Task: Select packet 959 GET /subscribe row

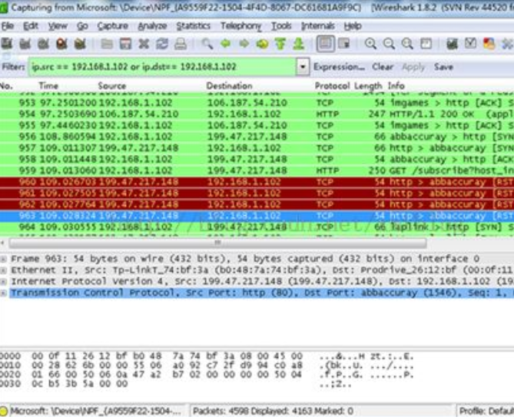Action: pos(257,170)
